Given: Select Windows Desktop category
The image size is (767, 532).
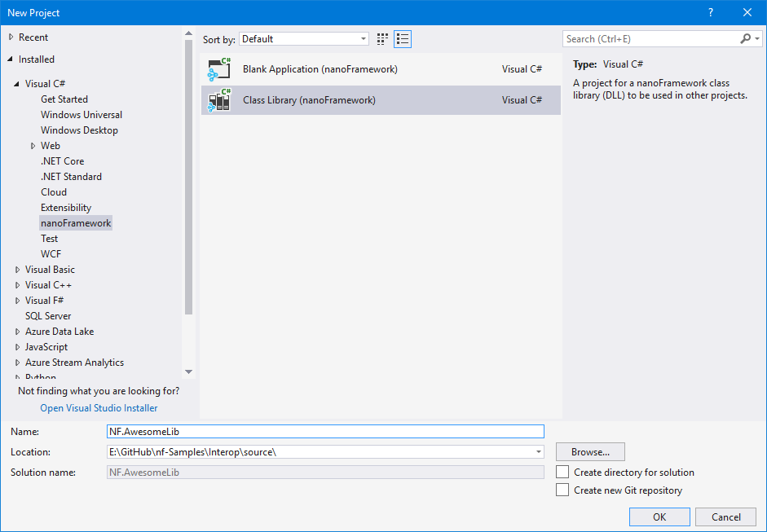Looking at the screenshot, I should [79, 130].
